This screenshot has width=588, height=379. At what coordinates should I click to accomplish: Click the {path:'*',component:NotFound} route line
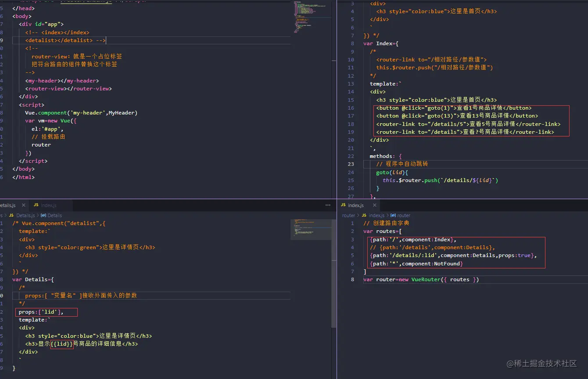click(416, 264)
